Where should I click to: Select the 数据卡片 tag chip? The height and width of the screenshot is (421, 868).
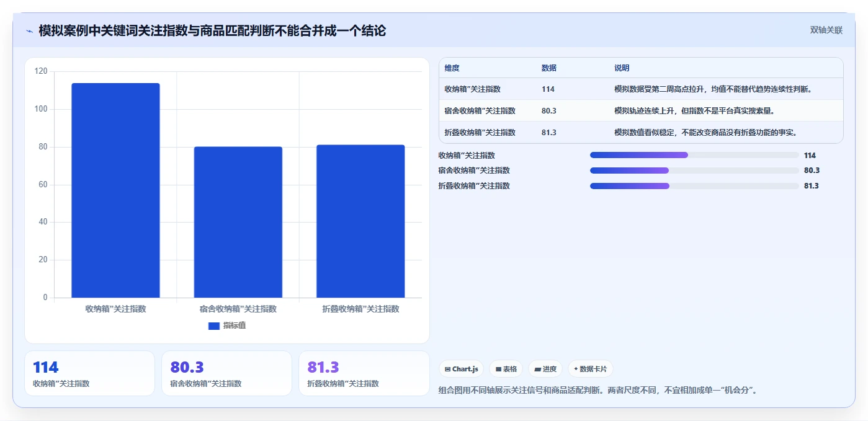click(590, 369)
